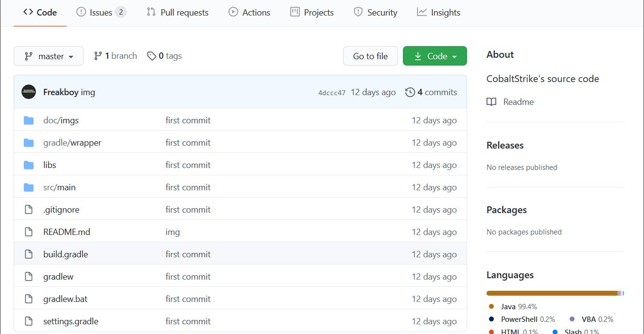Image resolution: width=644 pixels, height=334 pixels.
Task: View the 0 tags link
Action: pyautogui.click(x=164, y=56)
